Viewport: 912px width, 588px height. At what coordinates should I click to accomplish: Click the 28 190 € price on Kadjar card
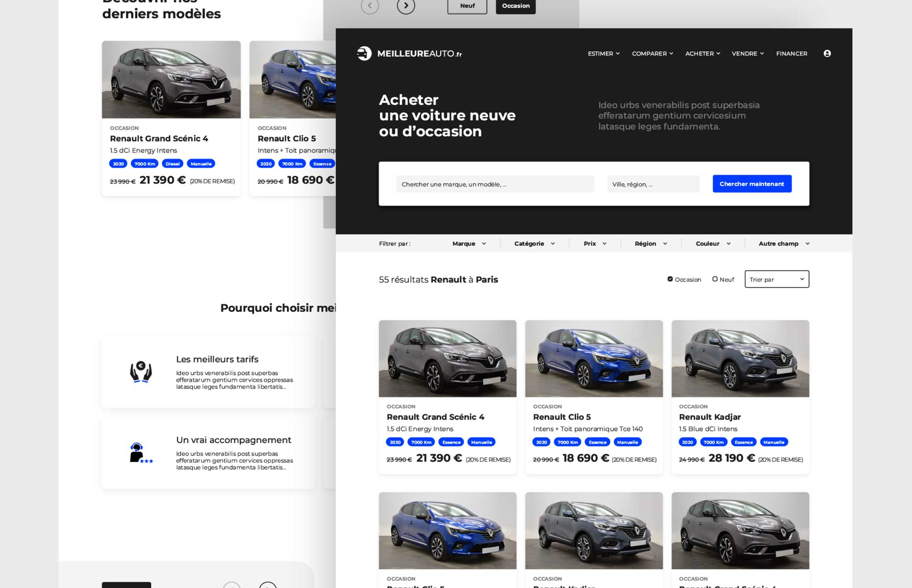(732, 458)
